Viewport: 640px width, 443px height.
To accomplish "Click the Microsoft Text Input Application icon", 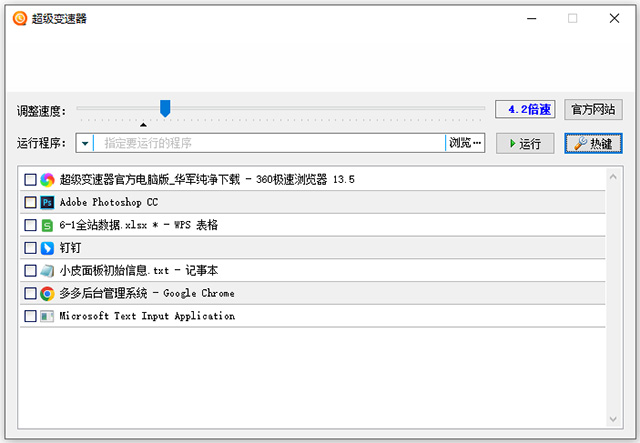I will (x=47, y=316).
